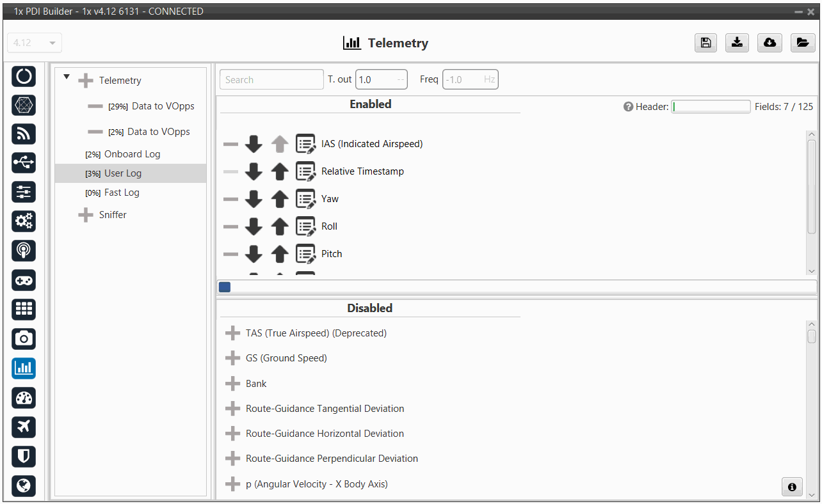Enable the GS (Ground Speed) field

coord(232,358)
